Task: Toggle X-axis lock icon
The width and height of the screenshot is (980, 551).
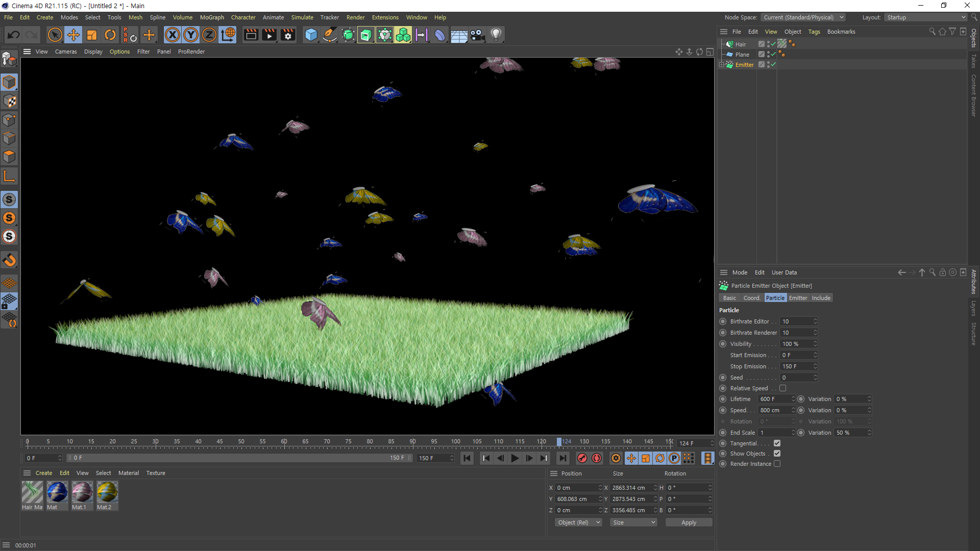Action: pos(173,35)
